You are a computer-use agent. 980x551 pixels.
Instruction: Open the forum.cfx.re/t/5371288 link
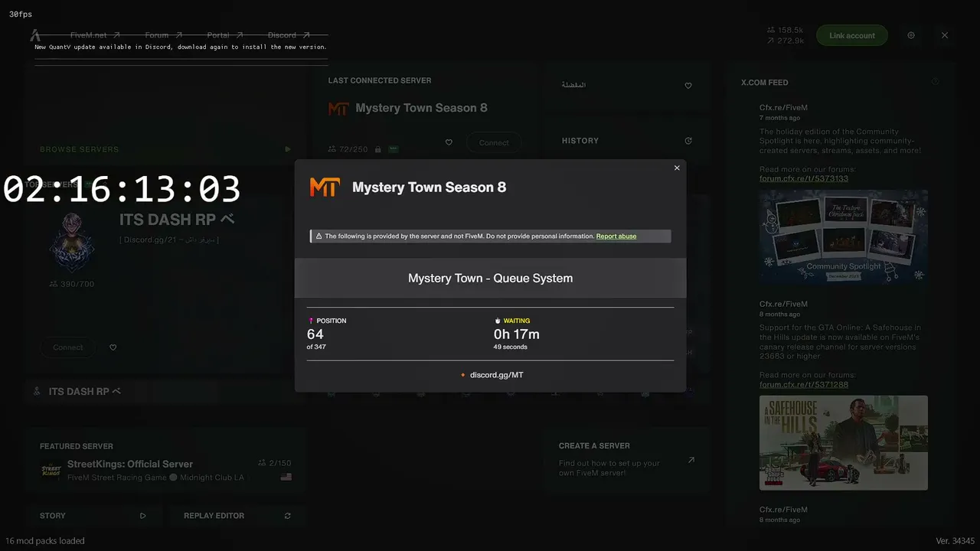pyautogui.click(x=804, y=384)
